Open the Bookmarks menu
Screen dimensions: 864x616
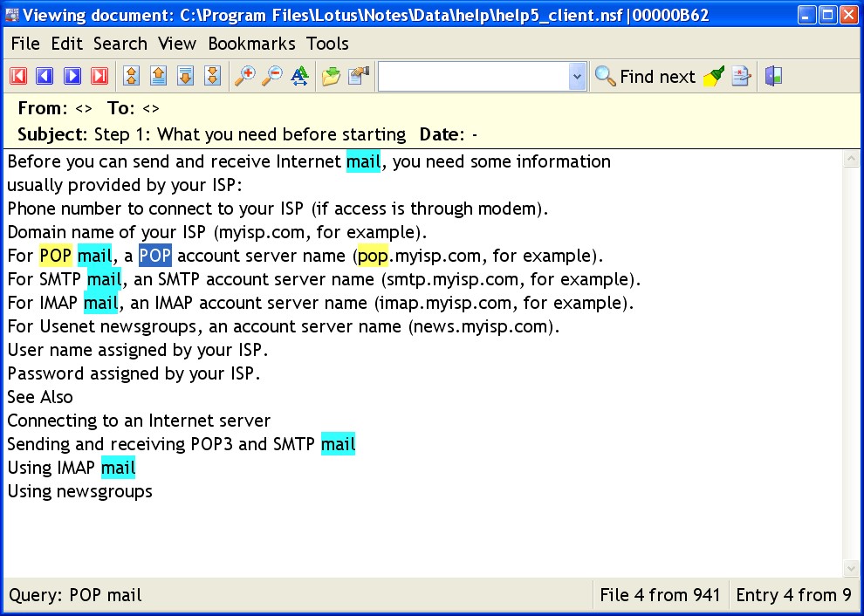tap(251, 44)
